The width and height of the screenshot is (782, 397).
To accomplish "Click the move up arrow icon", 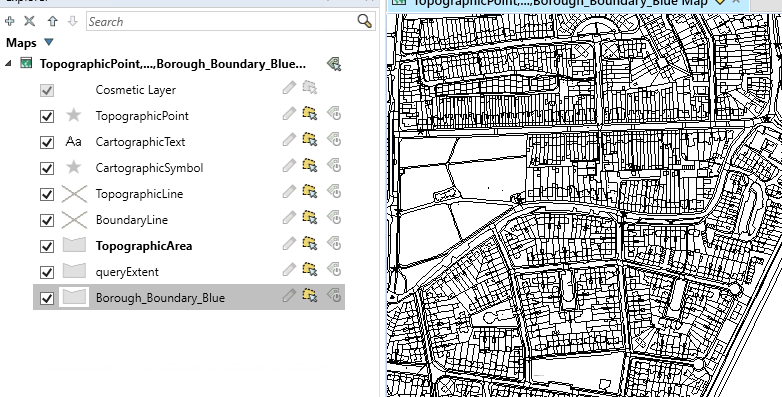I will point(52,21).
